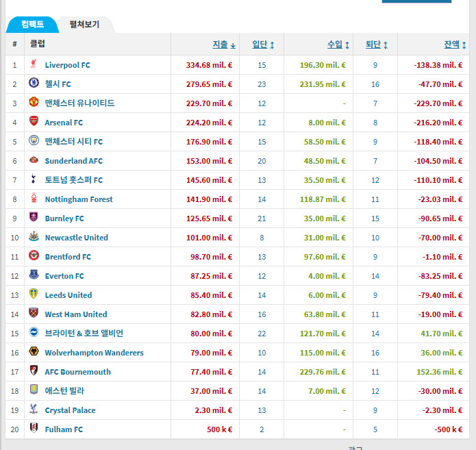476x450 pixels.
Task: Click the Nottingham Forest crest icon
Action: pos(34,198)
